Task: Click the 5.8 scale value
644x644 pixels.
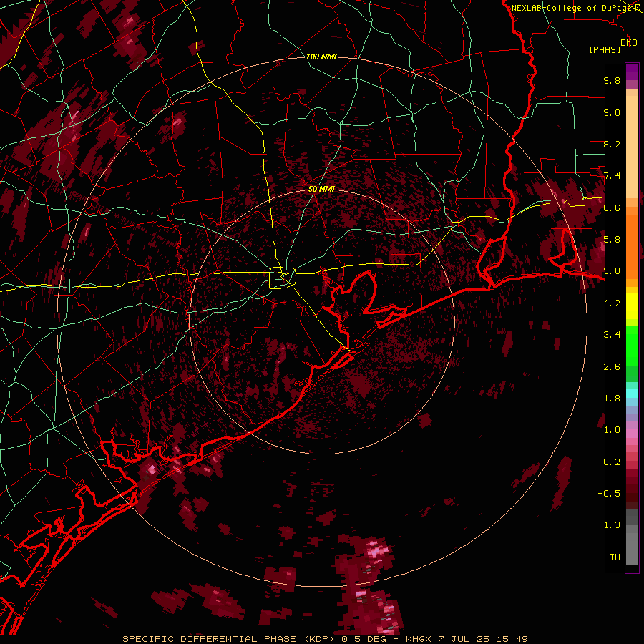Action: click(612, 240)
